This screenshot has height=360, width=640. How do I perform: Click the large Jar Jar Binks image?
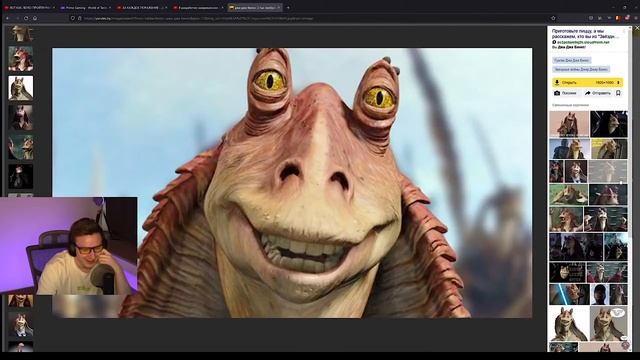[x=292, y=183]
